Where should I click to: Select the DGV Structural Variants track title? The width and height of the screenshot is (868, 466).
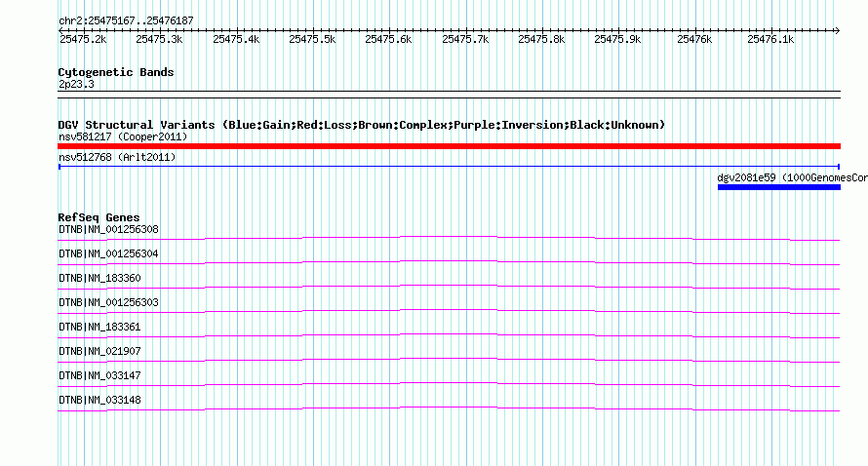pyautogui.click(x=362, y=125)
